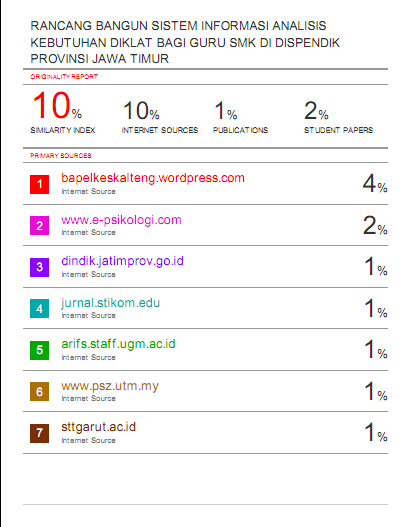Click the dark brown source number 7 badge
This screenshot has height=527, width=408.
(x=39, y=433)
